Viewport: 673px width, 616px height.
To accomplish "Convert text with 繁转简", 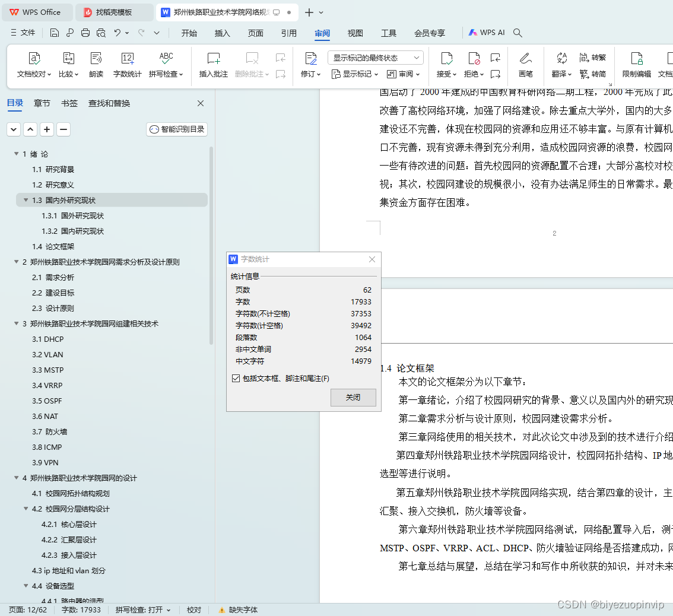I will click(592, 74).
